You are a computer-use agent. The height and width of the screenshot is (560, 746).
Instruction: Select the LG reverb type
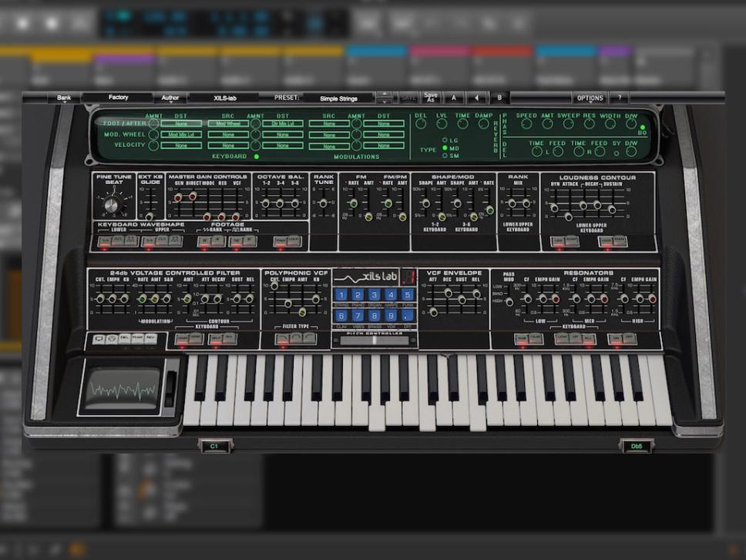pyautogui.click(x=445, y=139)
